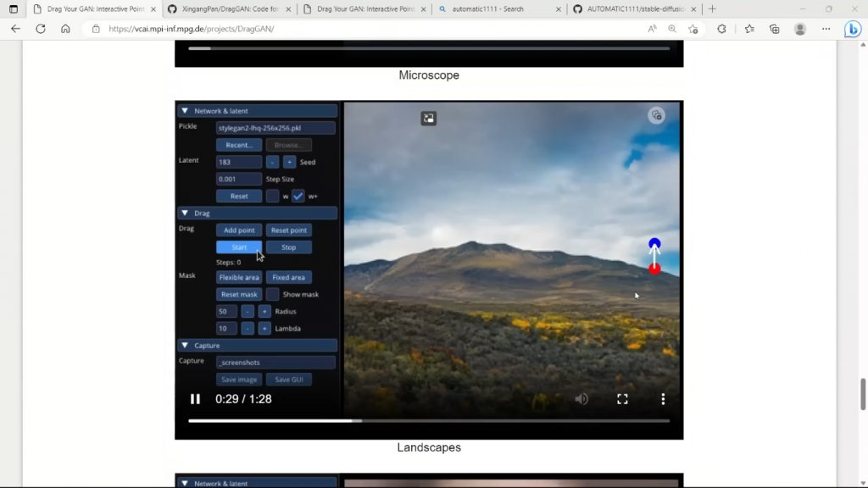Screen dimensions: 868x488
Task: Close the automatic1111 Search tab
Action: tap(558, 8)
